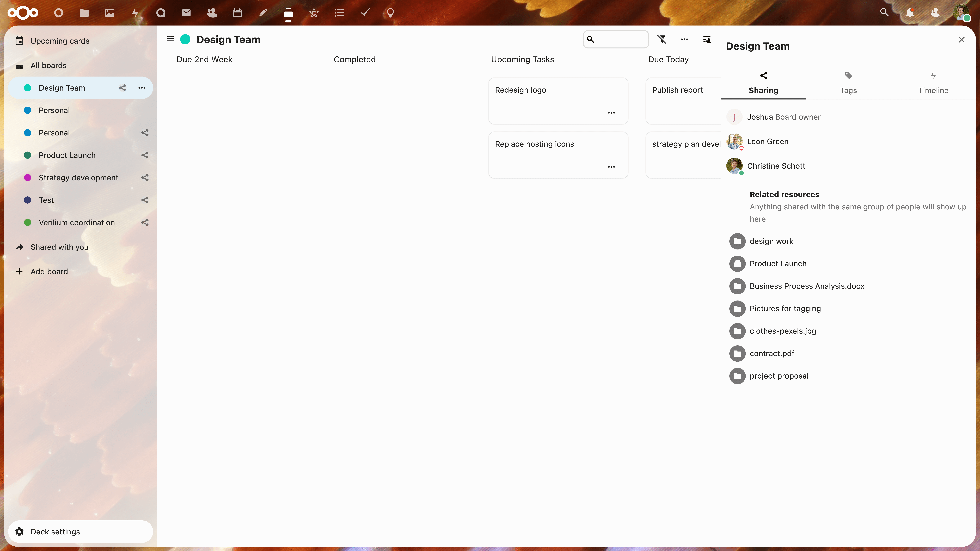Open Deck settings
This screenshot has width=980, height=551.
pyautogui.click(x=81, y=532)
